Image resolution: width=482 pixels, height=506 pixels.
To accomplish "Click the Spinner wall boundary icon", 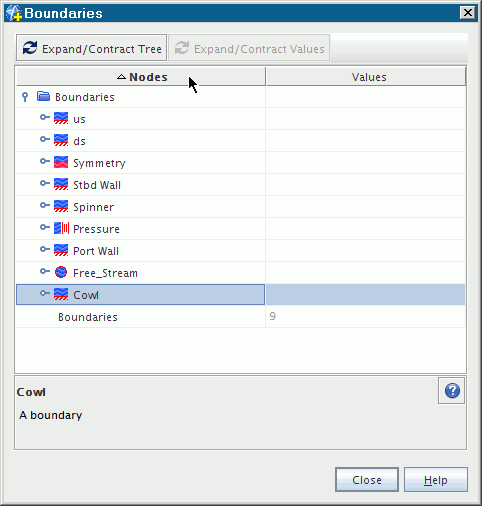I will 61,206.
